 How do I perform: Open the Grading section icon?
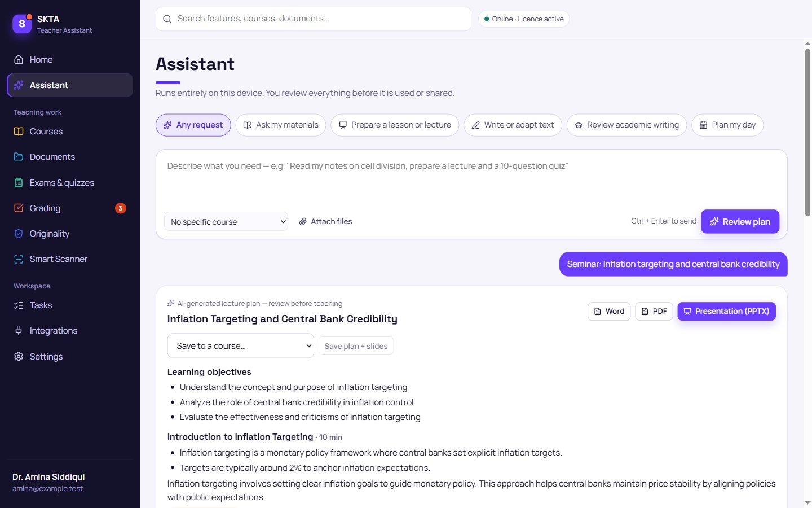[19, 208]
